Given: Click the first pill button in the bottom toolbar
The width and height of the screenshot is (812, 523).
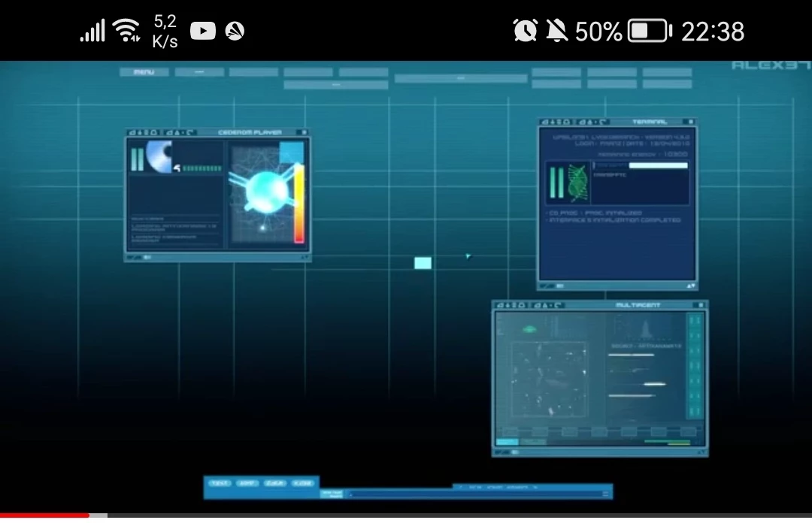Looking at the screenshot, I should [x=219, y=483].
